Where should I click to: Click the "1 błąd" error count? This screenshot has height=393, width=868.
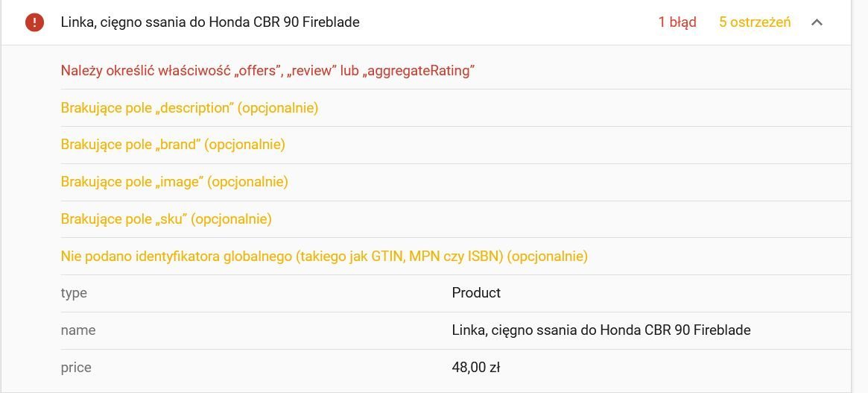[x=677, y=22]
